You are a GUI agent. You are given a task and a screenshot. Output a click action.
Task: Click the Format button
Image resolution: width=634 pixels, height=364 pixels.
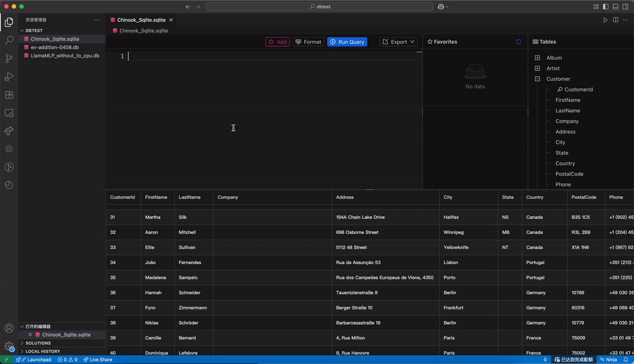308,42
